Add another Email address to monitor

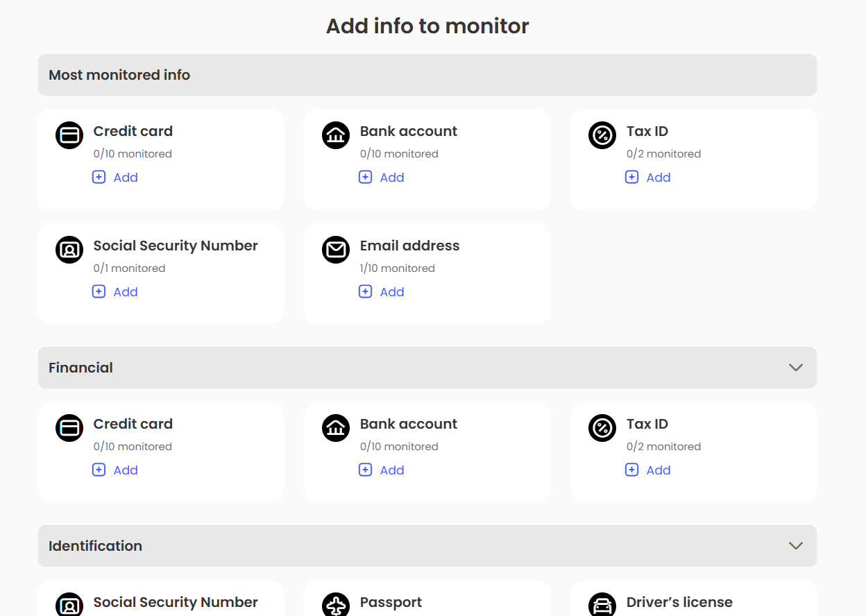click(x=391, y=292)
